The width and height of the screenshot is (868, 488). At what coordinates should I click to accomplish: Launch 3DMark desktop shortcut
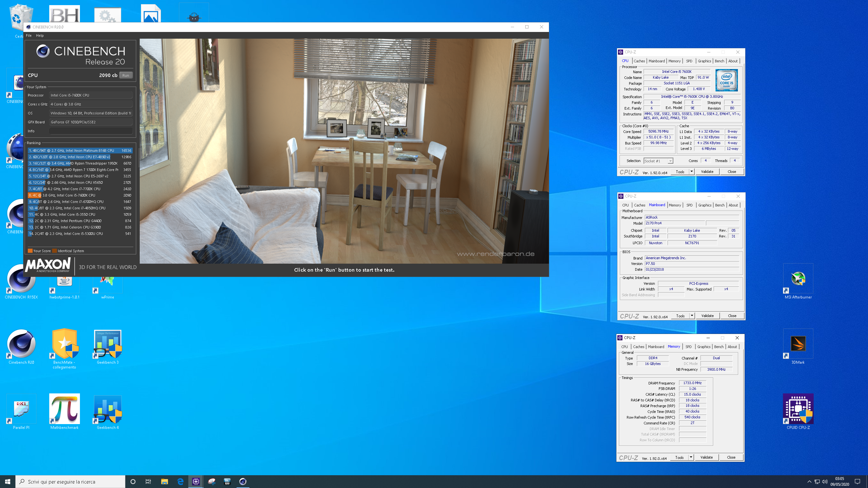[x=798, y=347]
